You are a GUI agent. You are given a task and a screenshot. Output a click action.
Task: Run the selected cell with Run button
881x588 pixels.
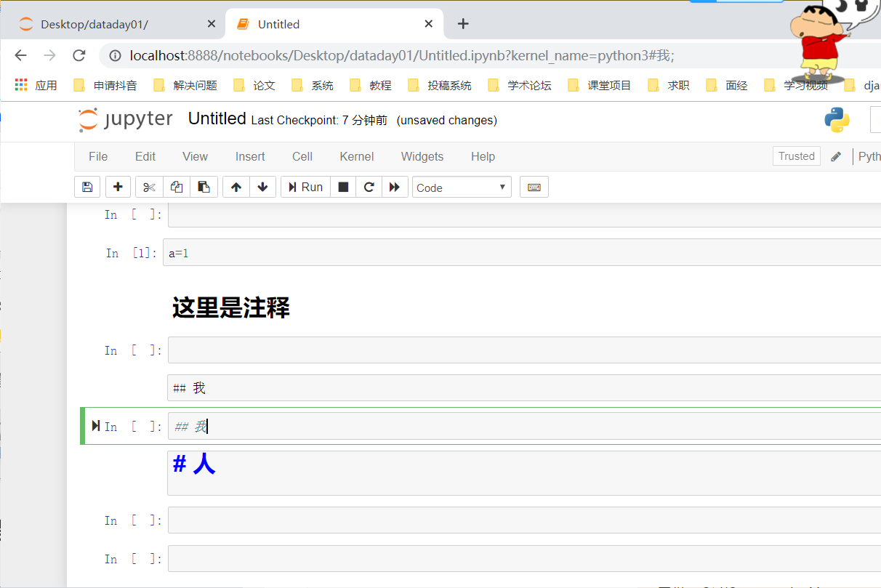305,187
